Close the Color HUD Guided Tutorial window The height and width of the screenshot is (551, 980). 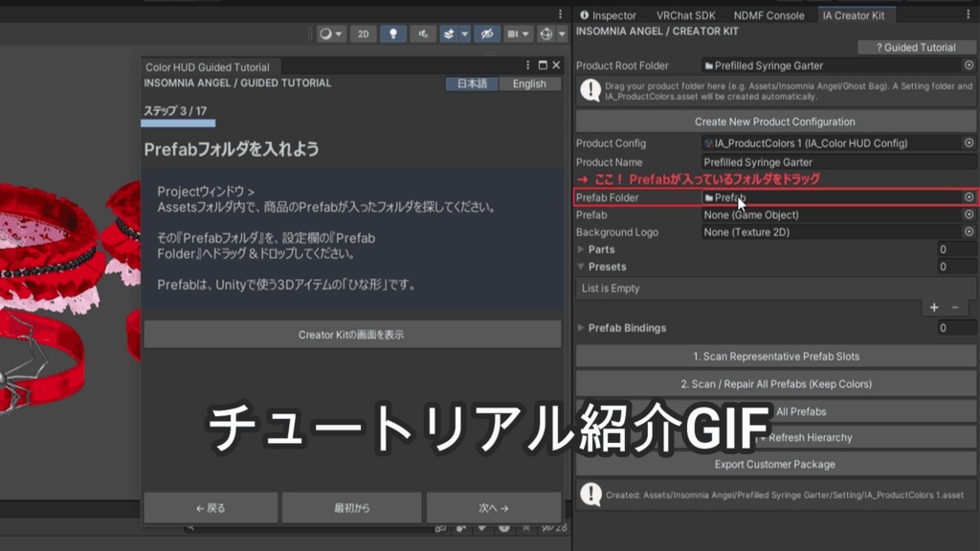556,65
